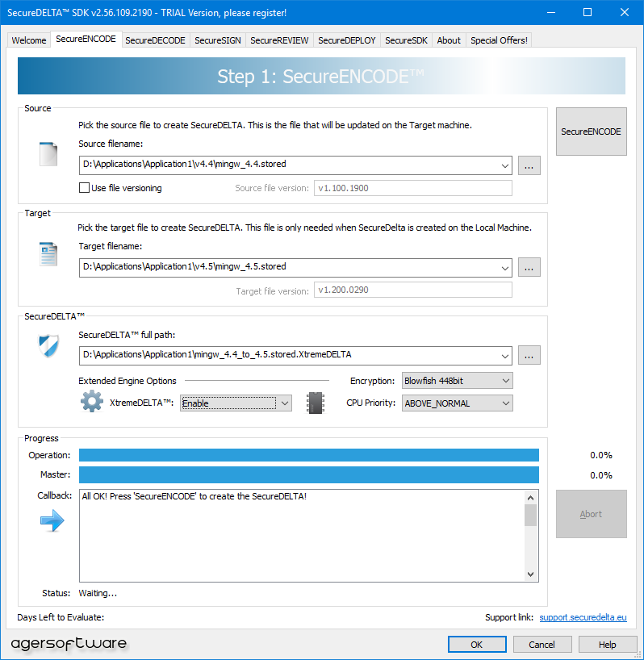
Task: Click the 'Waiting...' status text
Action: pos(98,593)
